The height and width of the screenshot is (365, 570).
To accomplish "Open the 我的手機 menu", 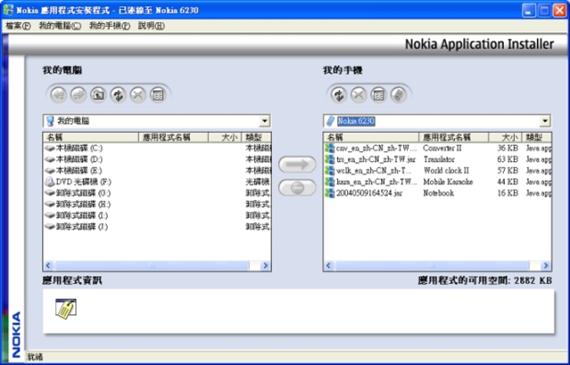I will pos(110,26).
